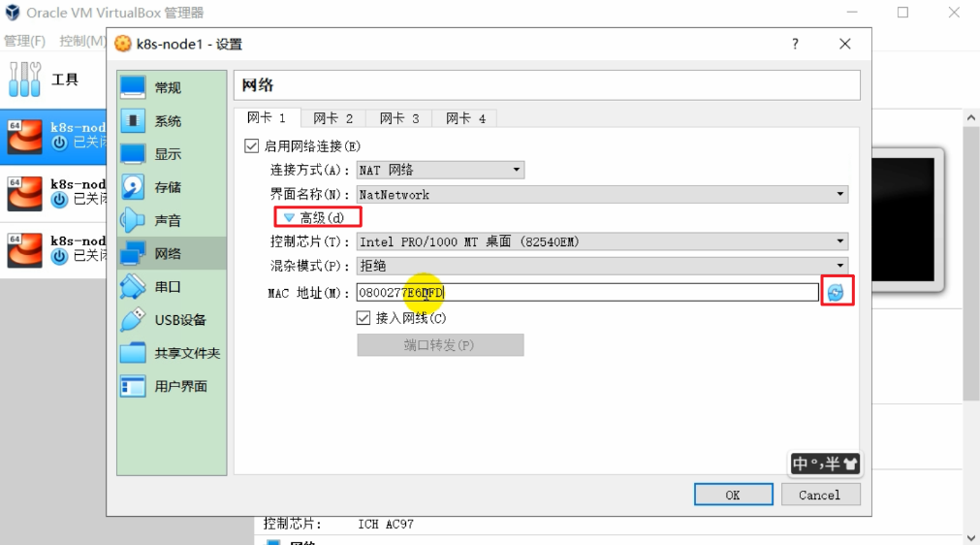Image resolution: width=980 pixels, height=545 pixels.
Task: Toggle 接入网线 cable connected checkbox
Action: coord(364,318)
